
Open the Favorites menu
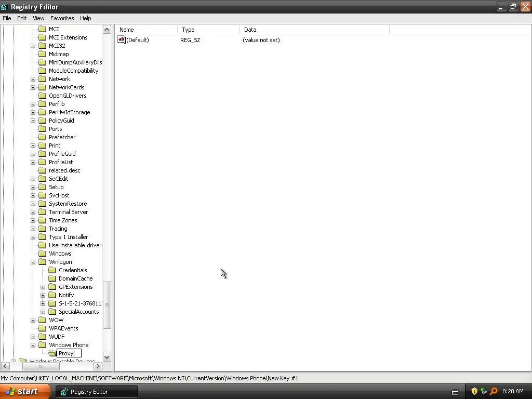[62, 18]
